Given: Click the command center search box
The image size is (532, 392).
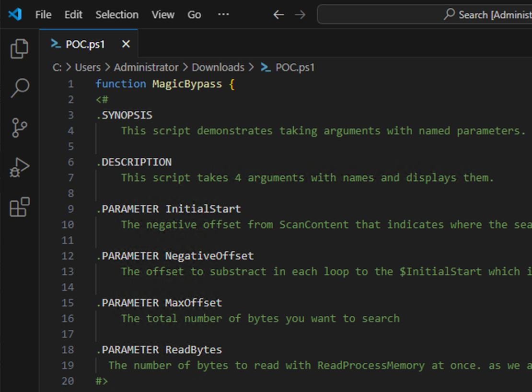Looking at the screenshot, I should pos(425,14).
